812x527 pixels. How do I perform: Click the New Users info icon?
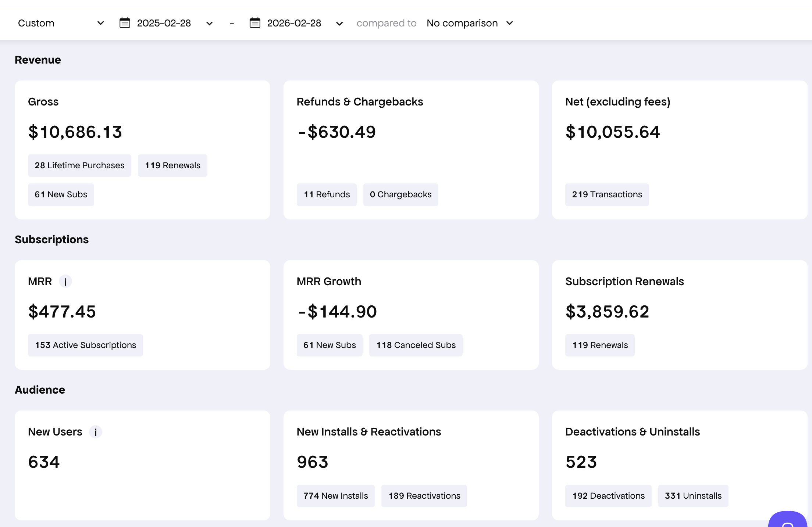(96, 432)
